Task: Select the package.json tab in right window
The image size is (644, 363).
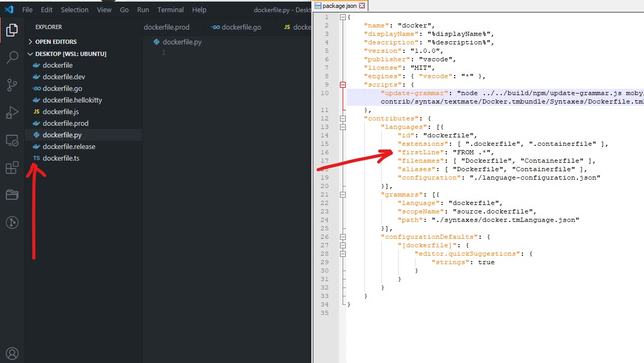Action: [x=339, y=6]
